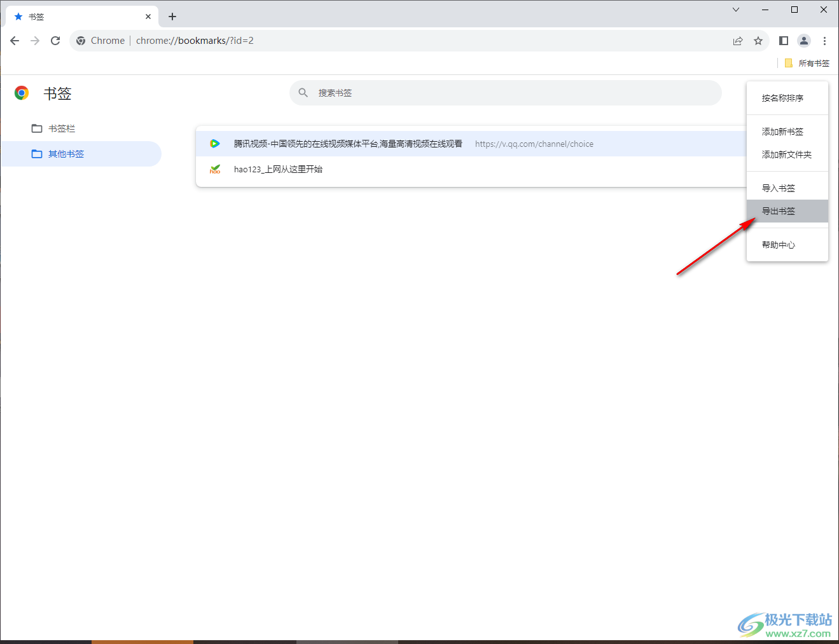839x644 pixels.
Task: Go forward with the forward arrow
Action: click(35, 41)
